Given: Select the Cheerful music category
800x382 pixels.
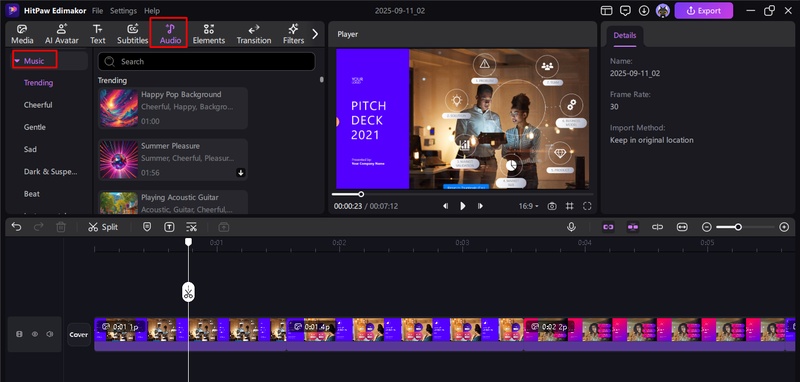Looking at the screenshot, I should coord(38,105).
